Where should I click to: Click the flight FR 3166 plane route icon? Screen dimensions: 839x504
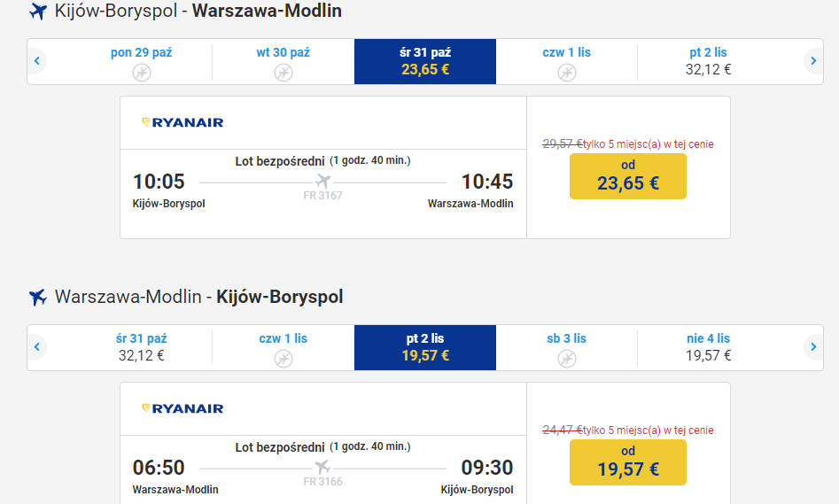tap(323, 467)
